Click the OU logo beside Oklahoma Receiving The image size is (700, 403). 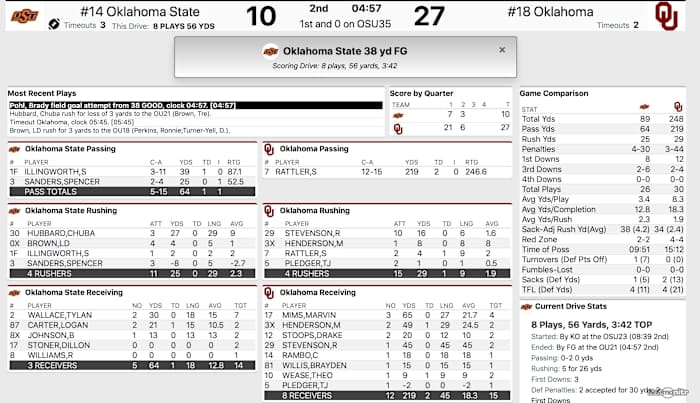click(268, 292)
